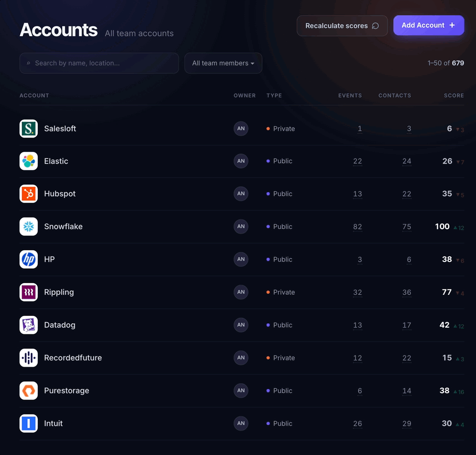Viewport: 476px width, 455px height.
Task: Open the Recordedfuture logo icon
Action: (28, 358)
